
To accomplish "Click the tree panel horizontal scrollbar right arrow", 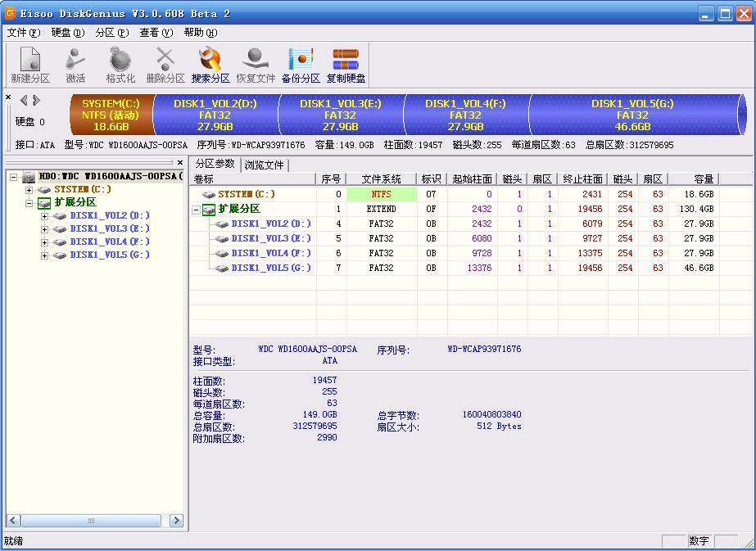I will (x=174, y=520).
